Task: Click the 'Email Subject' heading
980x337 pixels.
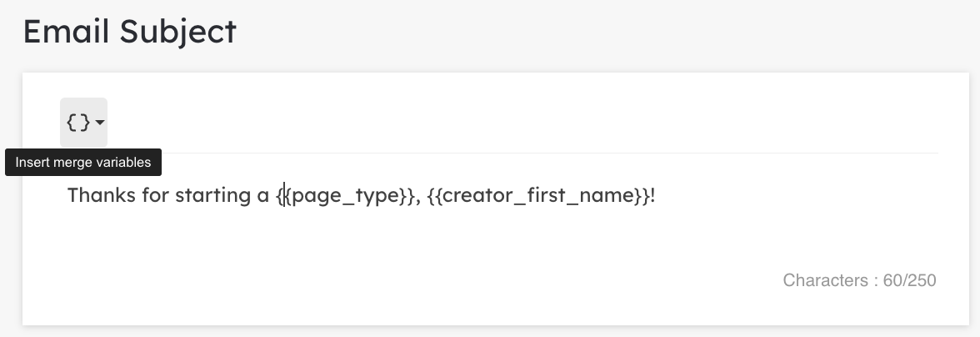Action: [x=130, y=31]
